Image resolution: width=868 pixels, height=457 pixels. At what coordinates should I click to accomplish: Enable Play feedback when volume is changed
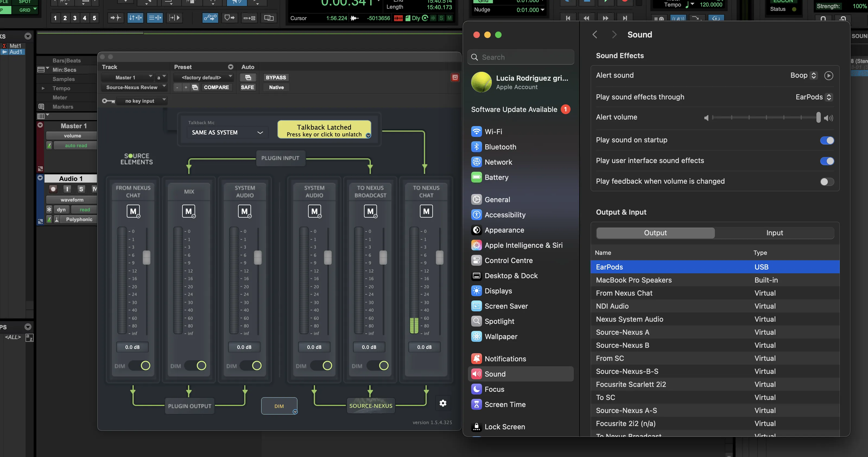coord(827,182)
